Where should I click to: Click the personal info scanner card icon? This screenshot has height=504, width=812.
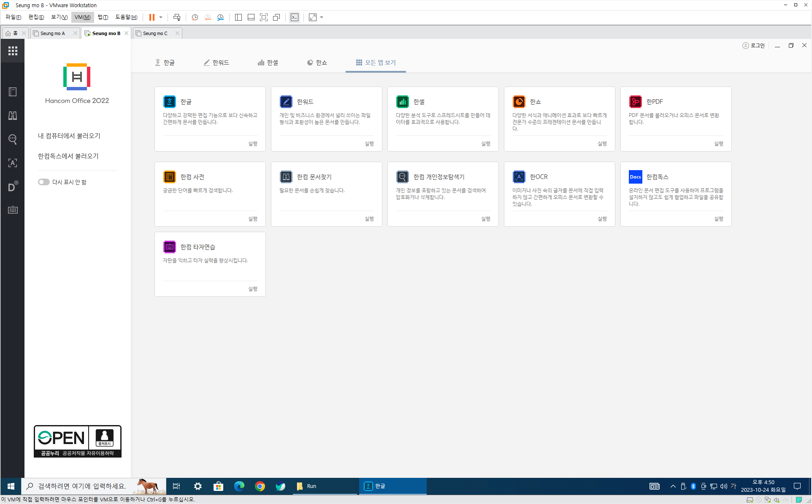[x=402, y=177]
